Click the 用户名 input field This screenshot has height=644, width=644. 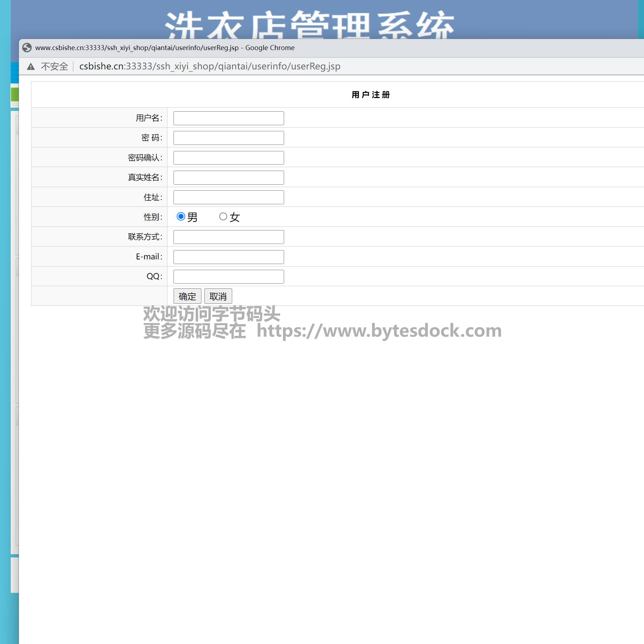coord(228,118)
